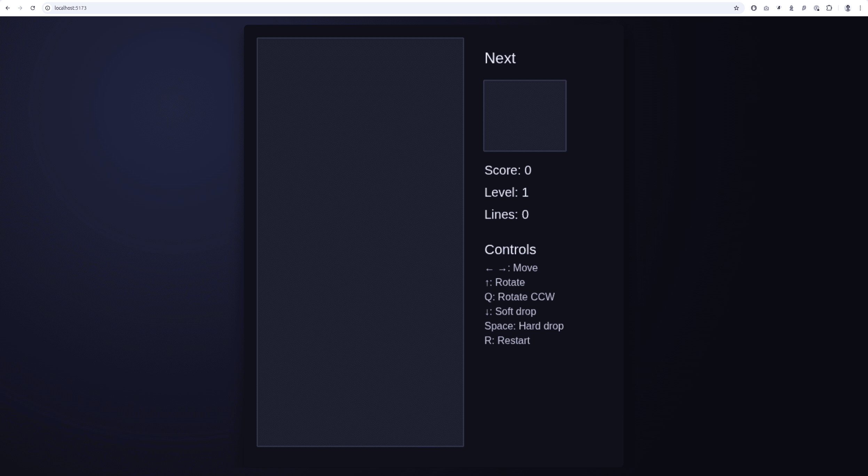Click the Next piece preview box
This screenshot has height=476, width=868.
tap(524, 115)
